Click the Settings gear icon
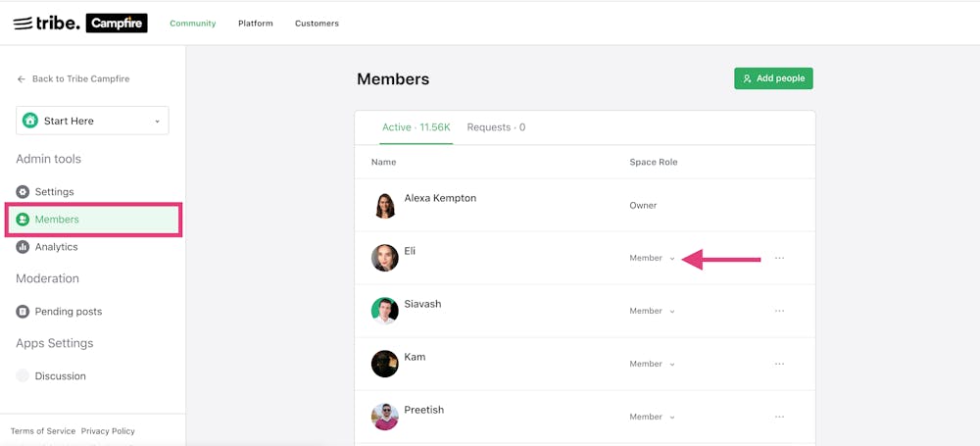The width and height of the screenshot is (980, 446). (x=23, y=192)
